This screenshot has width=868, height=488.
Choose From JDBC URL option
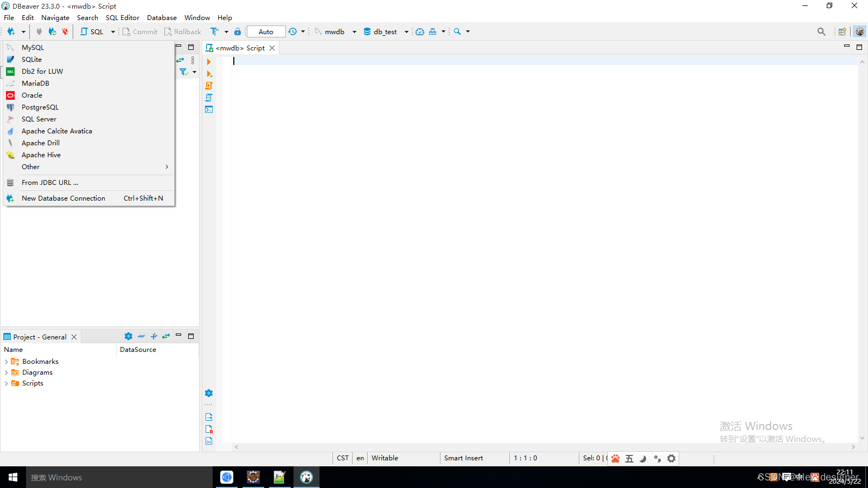pos(89,183)
